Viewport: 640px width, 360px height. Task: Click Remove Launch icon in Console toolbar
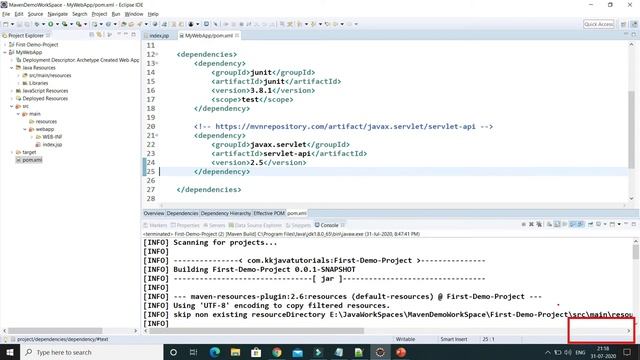(x=531, y=224)
